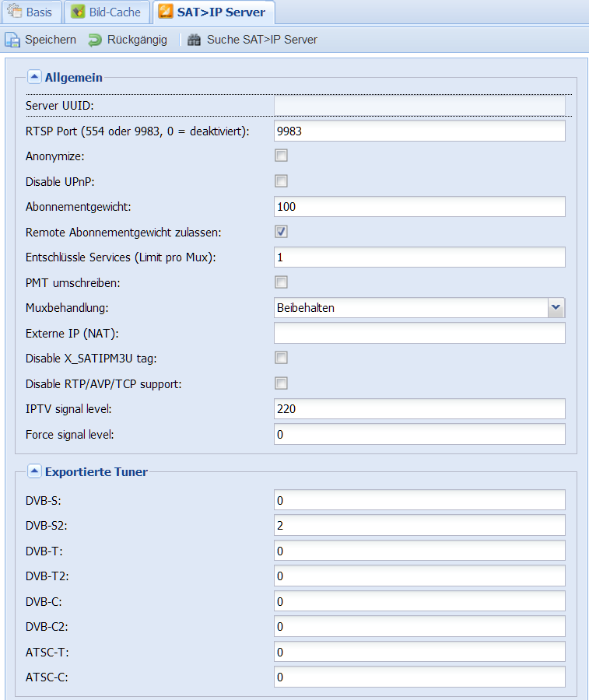Uncheck Remote Abonnementgewicht zulassen
The image size is (589, 700).
[281, 232]
